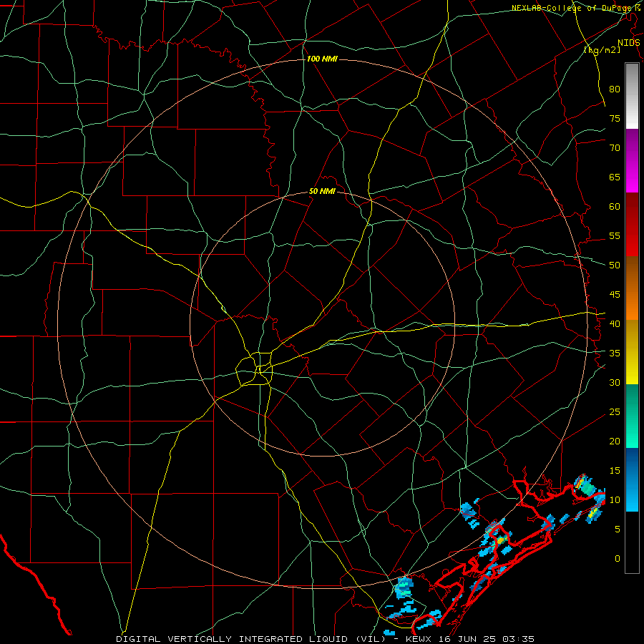Select the 80 value on the color scale
Viewport: 644px width, 644px height.
(x=615, y=89)
